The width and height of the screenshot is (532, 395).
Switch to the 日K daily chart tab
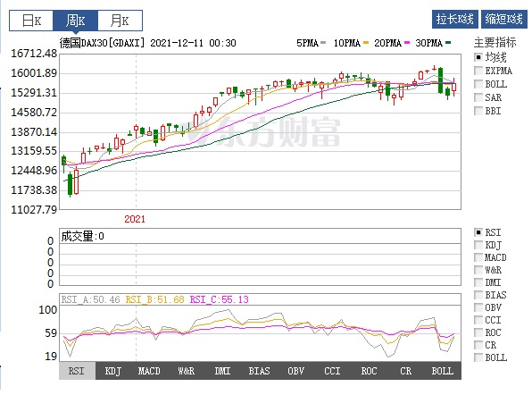[x=31, y=21]
